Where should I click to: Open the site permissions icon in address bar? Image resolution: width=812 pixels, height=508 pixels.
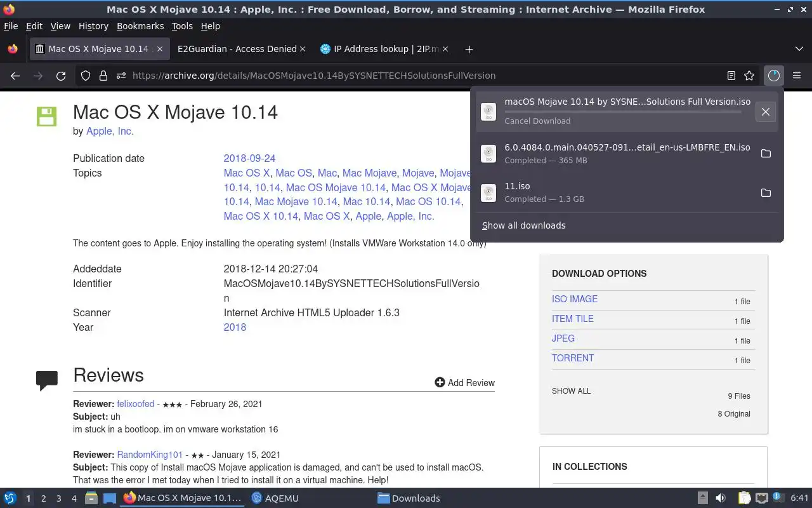click(x=121, y=76)
